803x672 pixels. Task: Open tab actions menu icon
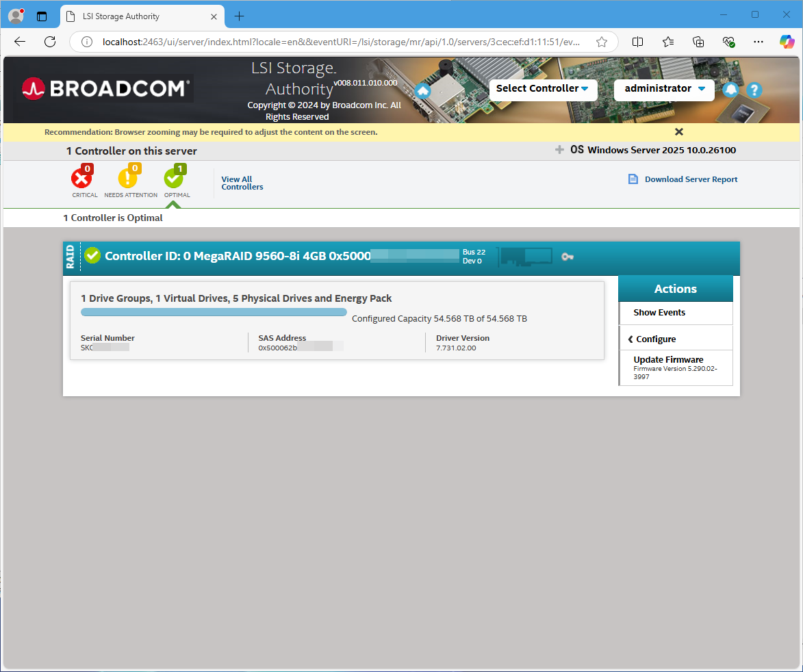pos(42,16)
